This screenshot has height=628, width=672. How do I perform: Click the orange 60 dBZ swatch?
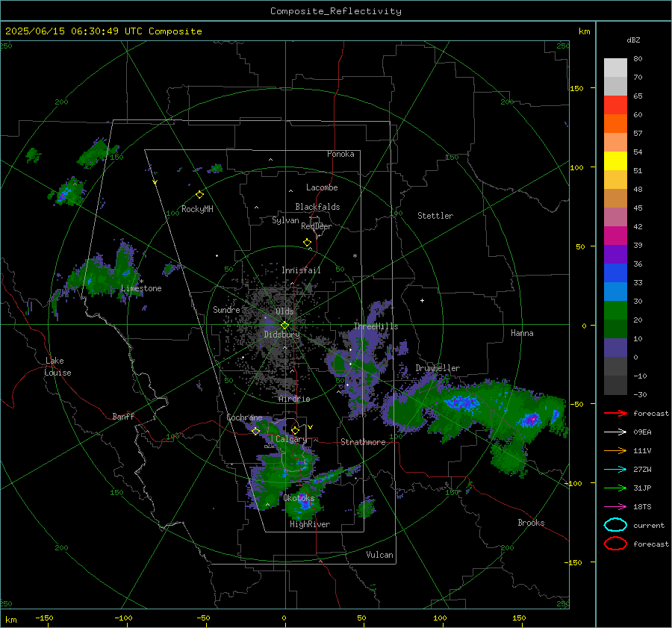click(x=615, y=123)
